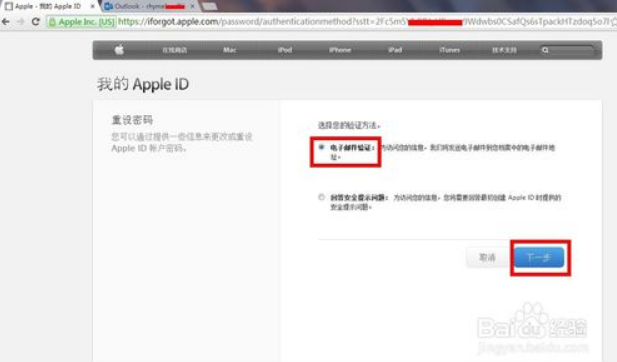The image size is (617, 362).
Task: Open the iPhone nav item
Action: click(x=340, y=50)
